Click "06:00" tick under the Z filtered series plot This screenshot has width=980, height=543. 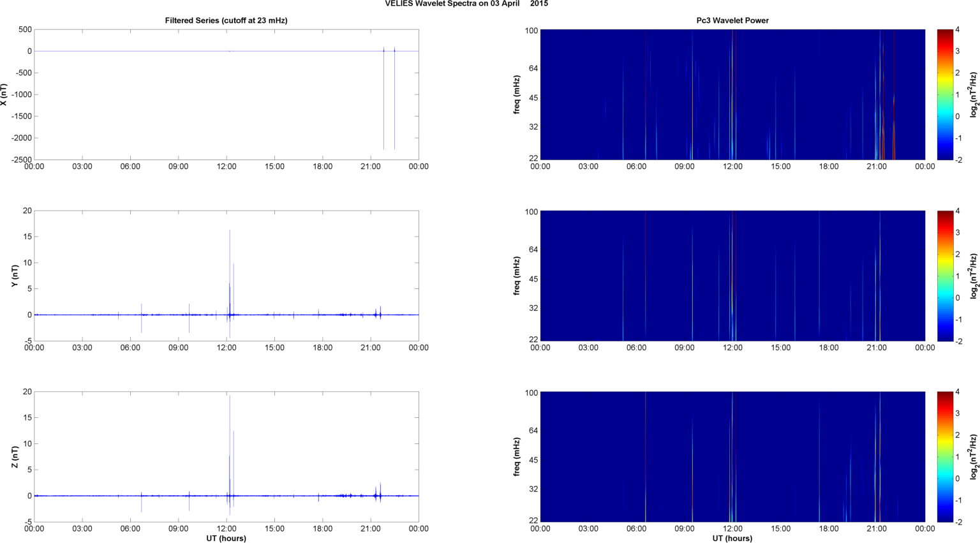click(x=130, y=528)
